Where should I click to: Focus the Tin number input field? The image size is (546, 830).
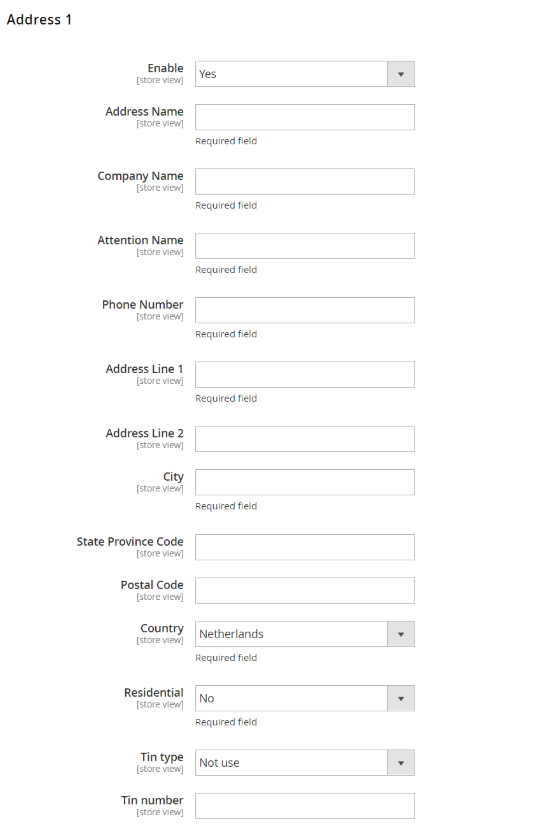click(x=305, y=806)
